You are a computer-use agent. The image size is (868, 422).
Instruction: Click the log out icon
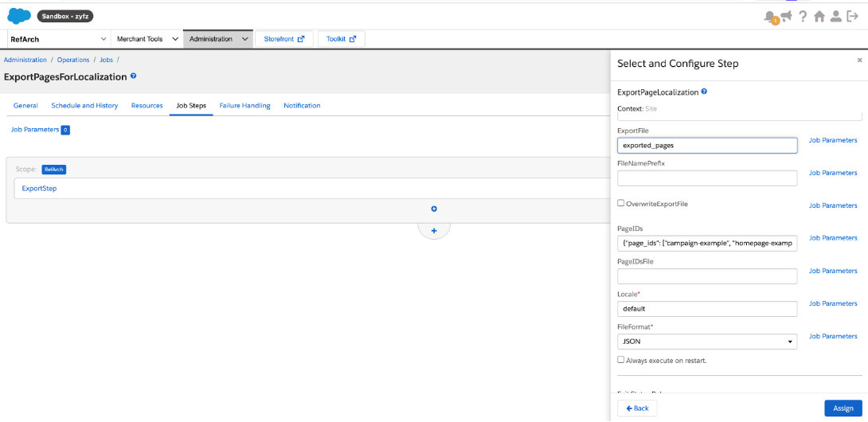pos(853,17)
